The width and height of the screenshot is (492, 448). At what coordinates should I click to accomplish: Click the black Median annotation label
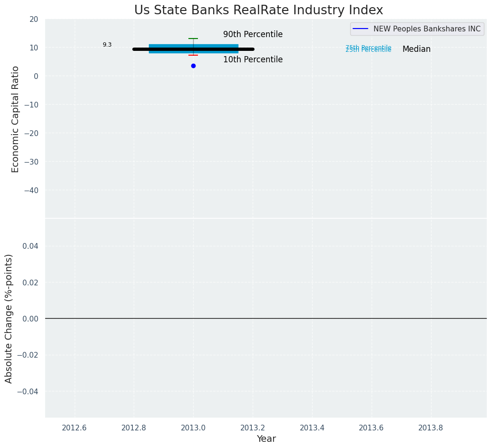click(416, 49)
